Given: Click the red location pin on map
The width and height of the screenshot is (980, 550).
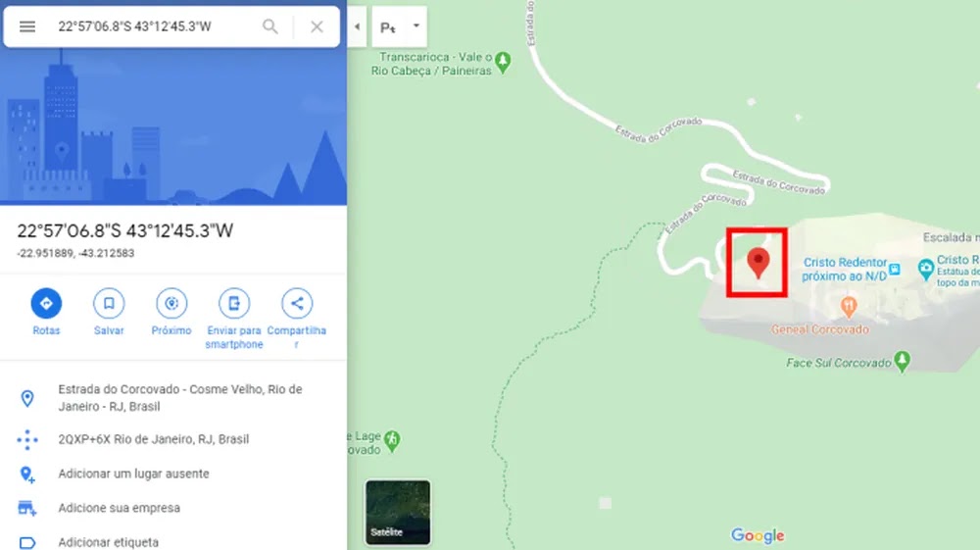Looking at the screenshot, I should pos(759,263).
